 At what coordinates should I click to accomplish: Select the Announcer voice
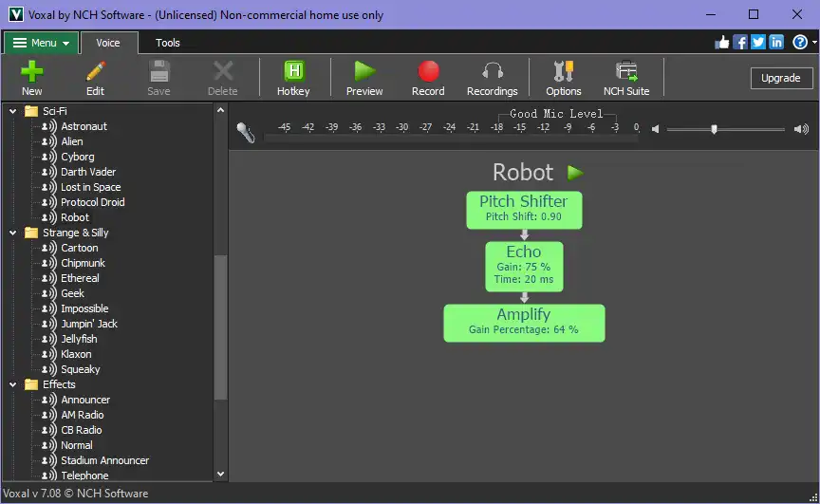pos(85,400)
